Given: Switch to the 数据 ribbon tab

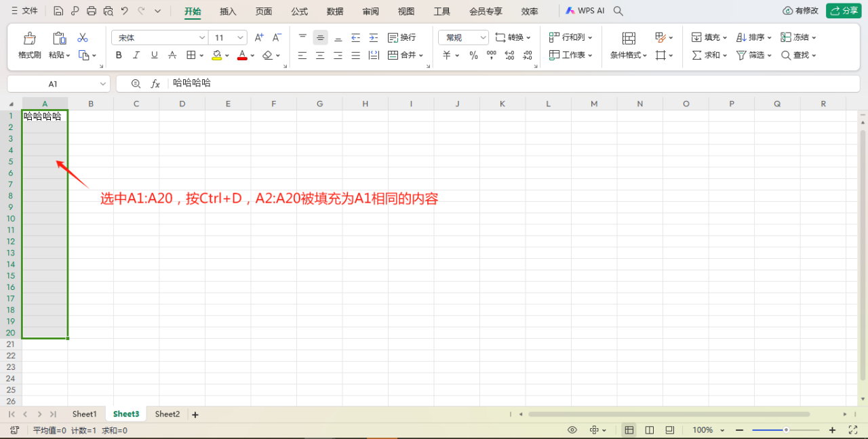Looking at the screenshot, I should (335, 12).
